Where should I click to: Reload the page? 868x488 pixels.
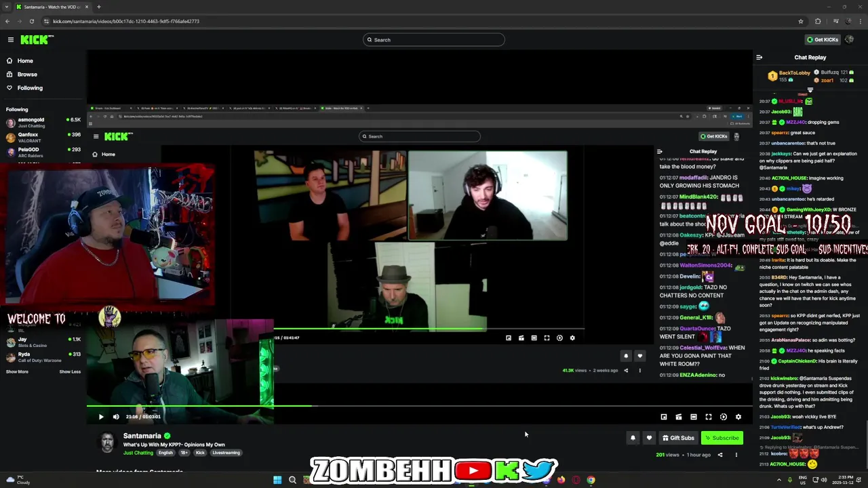[31, 21]
